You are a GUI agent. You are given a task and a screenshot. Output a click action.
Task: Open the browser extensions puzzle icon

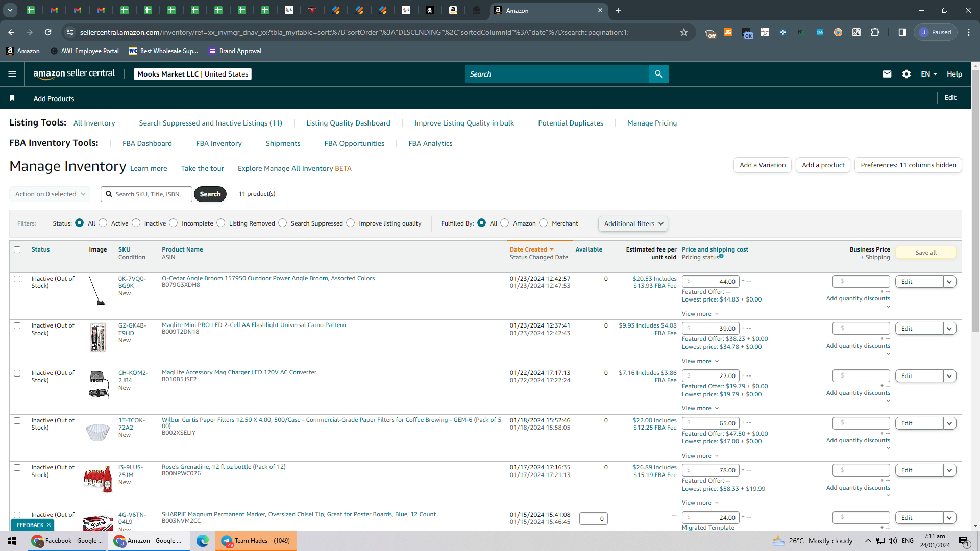[x=875, y=32]
